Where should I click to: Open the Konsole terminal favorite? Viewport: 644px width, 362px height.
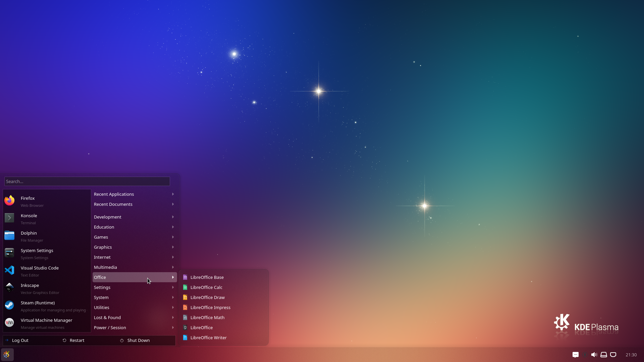[x=47, y=219]
